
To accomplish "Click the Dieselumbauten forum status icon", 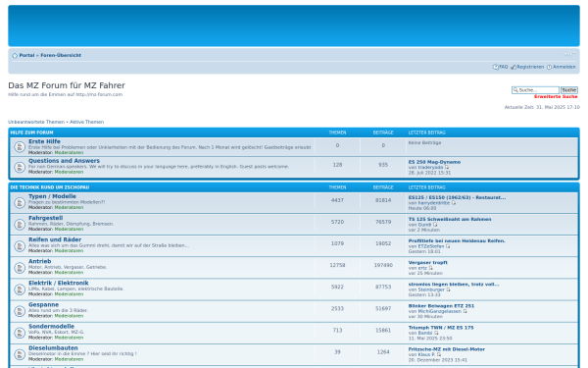I will click(x=20, y=354).
